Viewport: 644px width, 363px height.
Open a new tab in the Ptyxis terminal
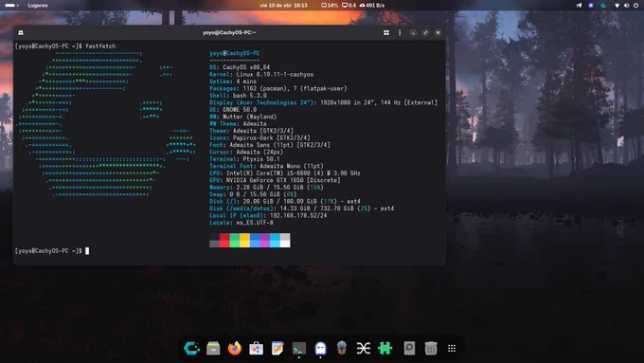(21, 32)
